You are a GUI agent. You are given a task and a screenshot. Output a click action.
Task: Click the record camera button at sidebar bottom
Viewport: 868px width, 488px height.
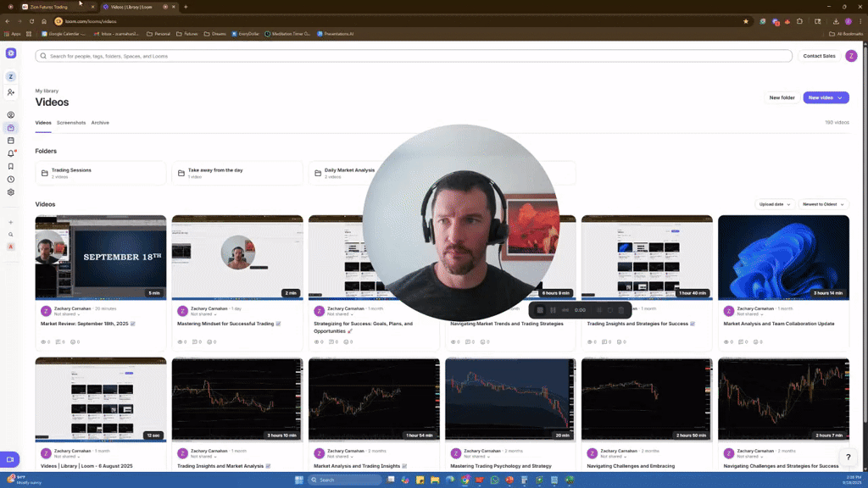pyautogui.click(x=10, y=459)
